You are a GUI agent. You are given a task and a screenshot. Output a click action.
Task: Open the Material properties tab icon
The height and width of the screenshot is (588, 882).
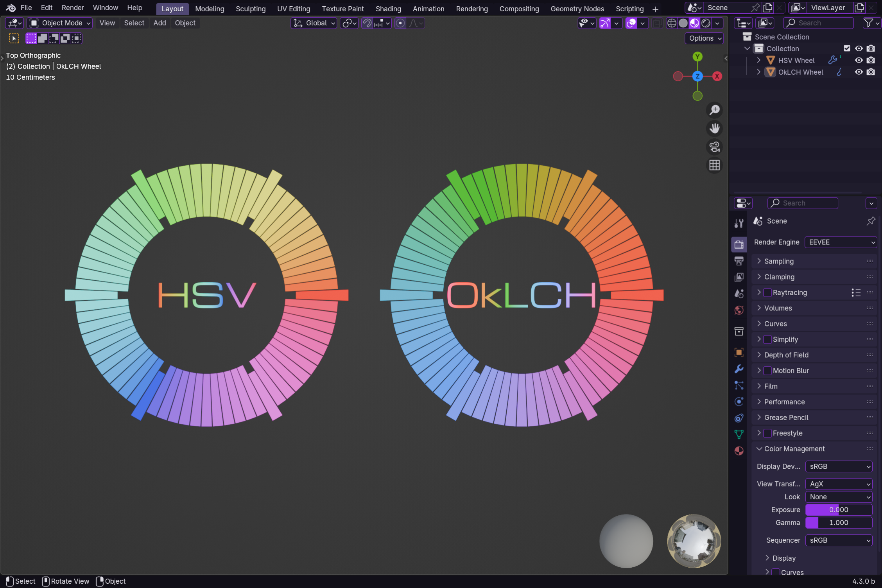click(x=739, y=451)
